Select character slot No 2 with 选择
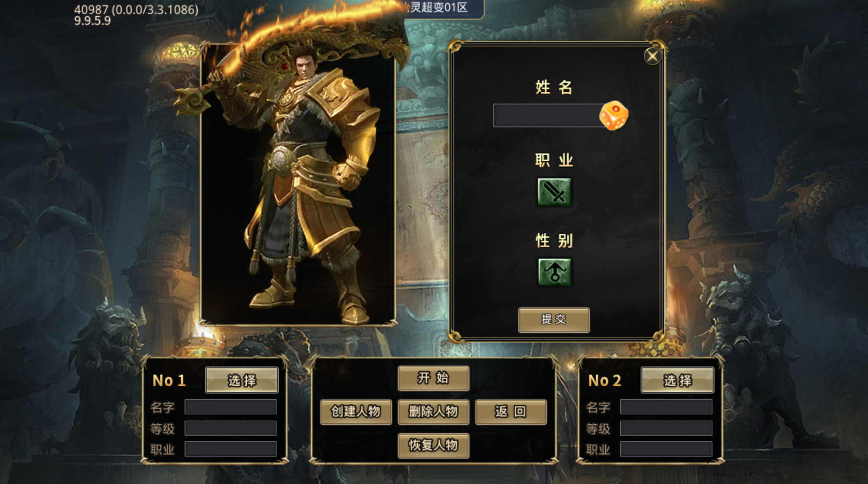 677,380
